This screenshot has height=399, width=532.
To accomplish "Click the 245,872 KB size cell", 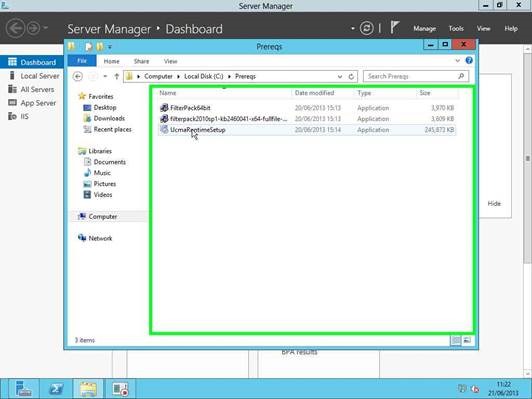I will point(439,130).
